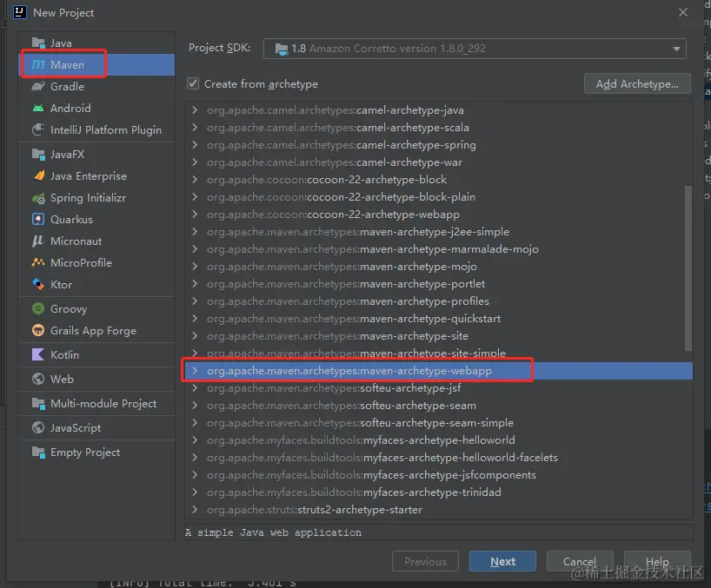Expand the camel-archetype-java entry

click(x=195, y=110)
